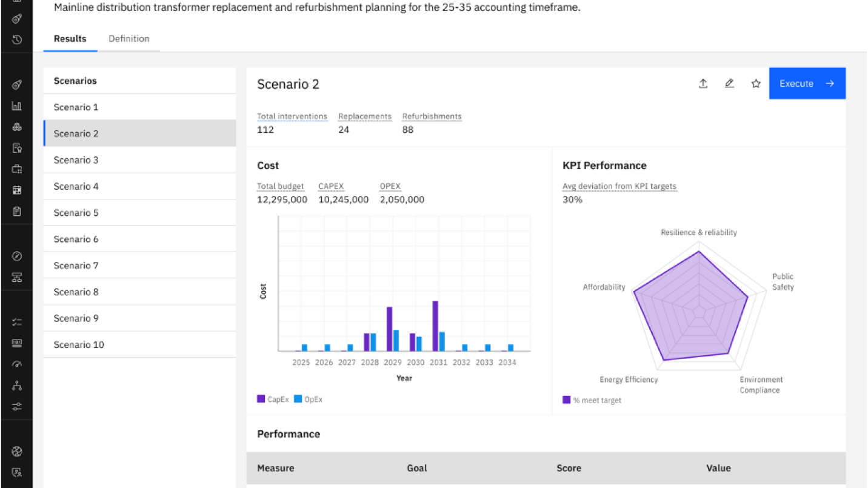Switch to the Definition tab
The image size is (868, 488).
129,39
